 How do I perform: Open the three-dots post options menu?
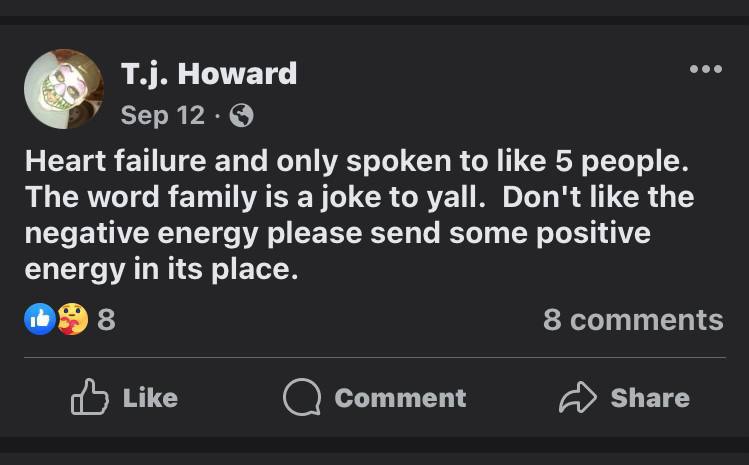(705, 69)
